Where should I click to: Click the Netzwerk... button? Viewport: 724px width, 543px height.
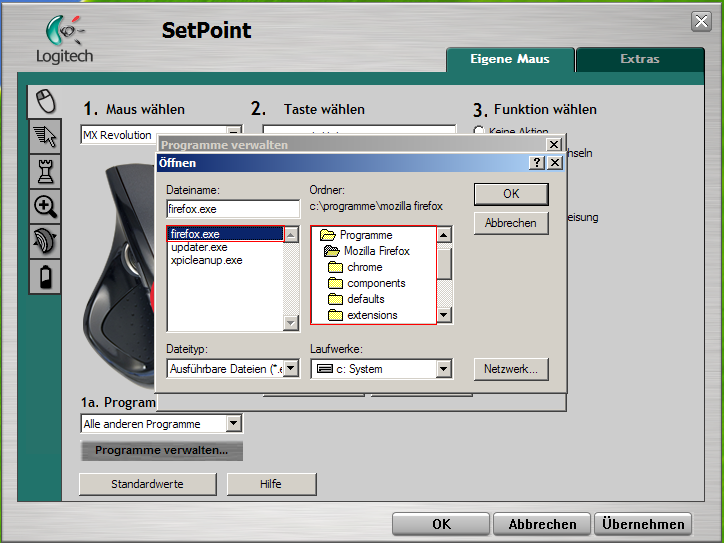(x=511, y=369)
